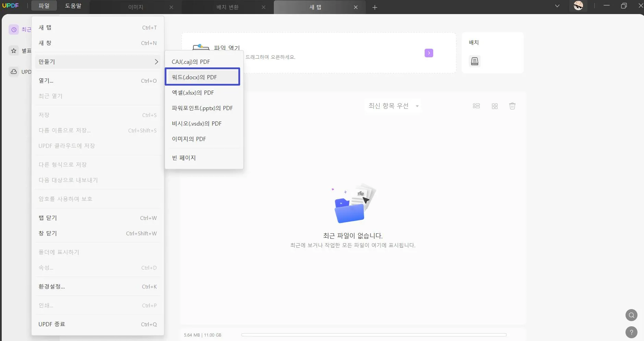
Task: Open the 파일 menu
Action: pos(44,6)
